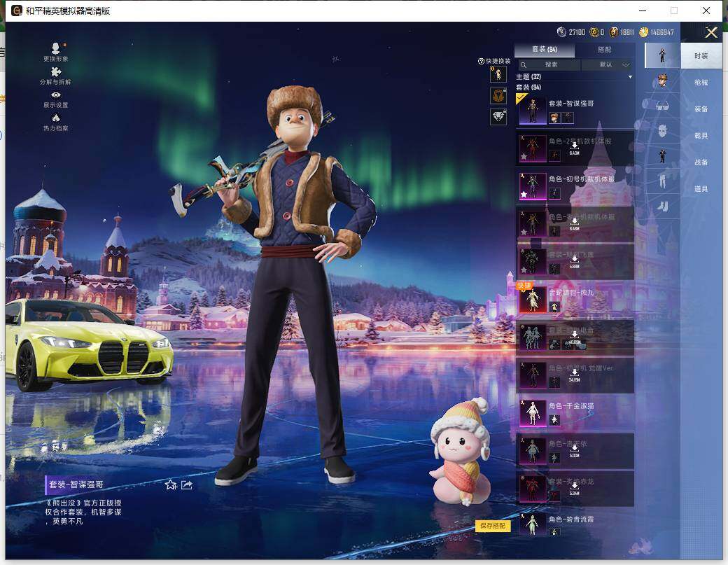Click the piece icon under 角色-千金淑猫
728x565 pixels.
554,420
